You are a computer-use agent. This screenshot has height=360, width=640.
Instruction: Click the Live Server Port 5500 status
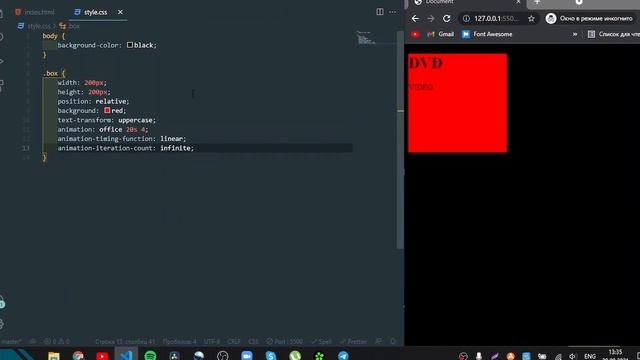point(284,341)
